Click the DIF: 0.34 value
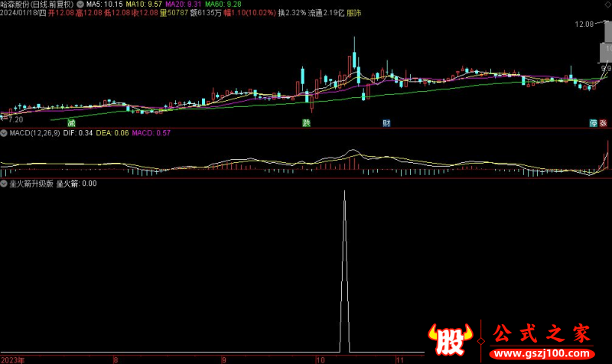The image size is (612, 364). [78, 133]
